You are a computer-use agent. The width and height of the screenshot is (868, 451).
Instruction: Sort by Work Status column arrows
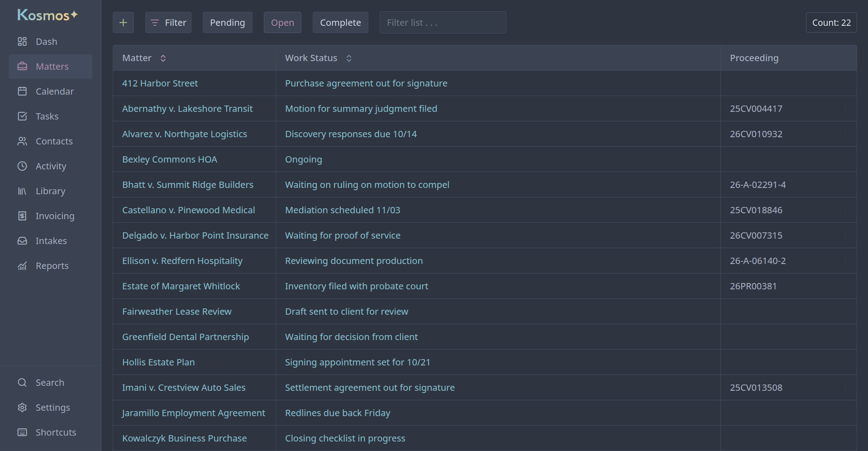click(x=348, y=58)
